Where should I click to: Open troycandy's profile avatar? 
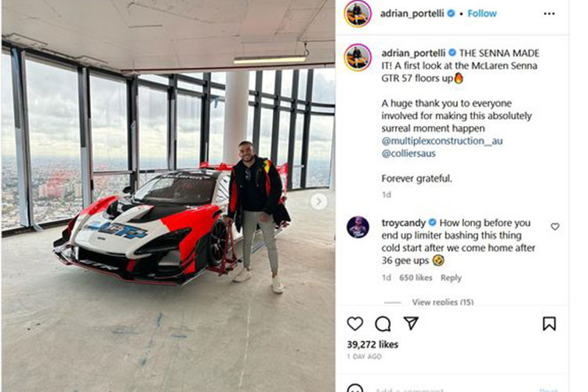click(358, 227)
